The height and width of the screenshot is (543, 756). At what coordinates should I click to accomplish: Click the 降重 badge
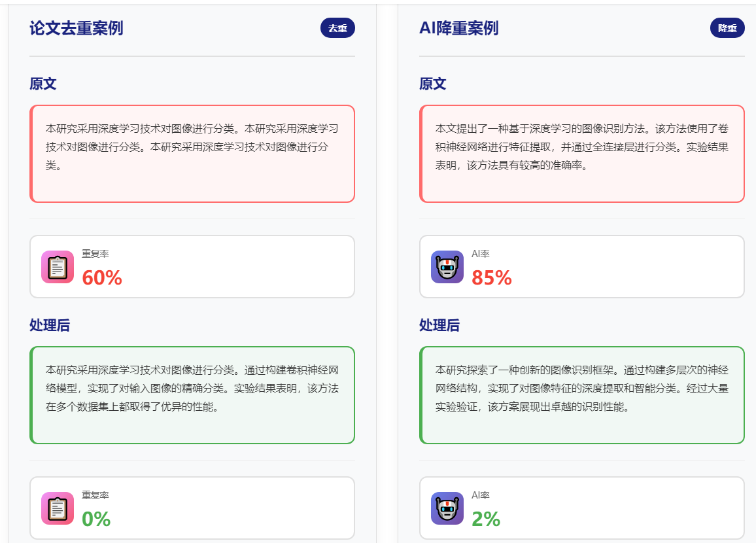(x=727, y=28)
